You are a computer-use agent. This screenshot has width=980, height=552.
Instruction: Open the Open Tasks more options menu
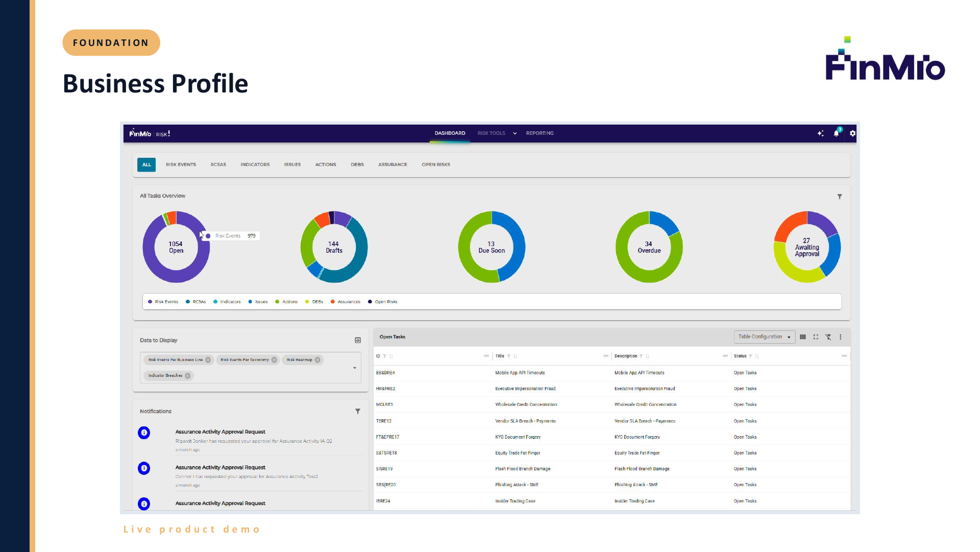(x=841, y=337)
